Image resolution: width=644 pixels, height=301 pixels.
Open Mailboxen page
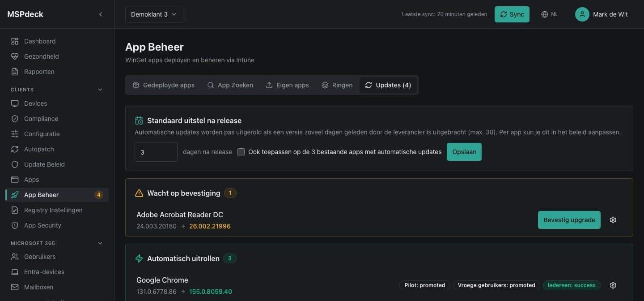tap(57, 287)
